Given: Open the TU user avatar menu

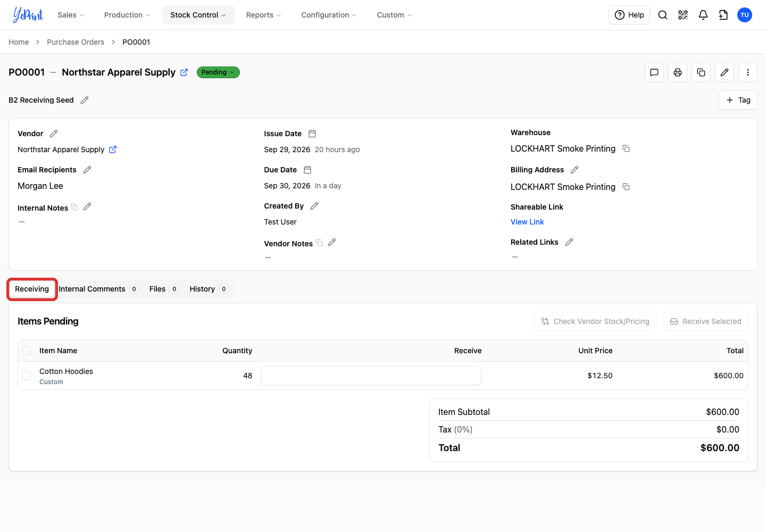Looking at the screenshot, I should 745,15.
